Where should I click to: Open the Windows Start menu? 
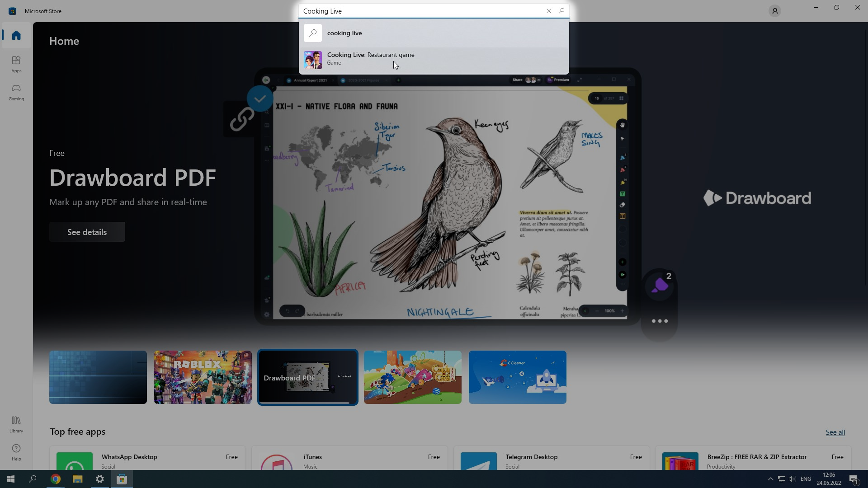11,479
